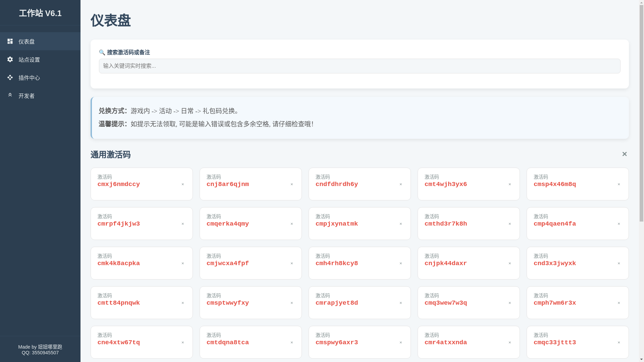Remove the code cnd3x3jwyxk
Viewport: 644px width, 362px height.
(x=619, y=263)
